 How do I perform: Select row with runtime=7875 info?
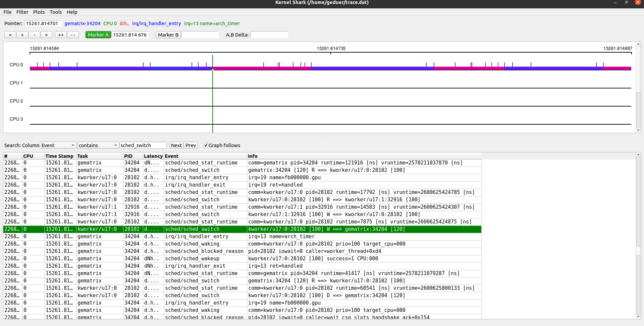(243, 222)
